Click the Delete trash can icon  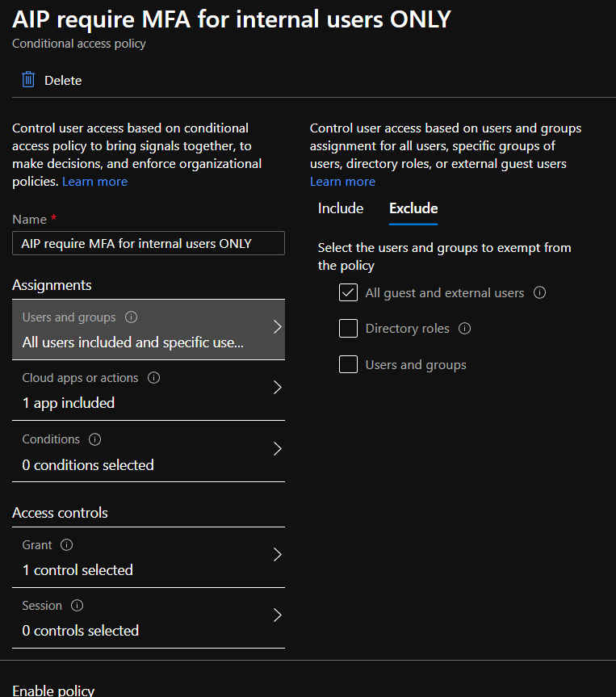coord(28,80)
